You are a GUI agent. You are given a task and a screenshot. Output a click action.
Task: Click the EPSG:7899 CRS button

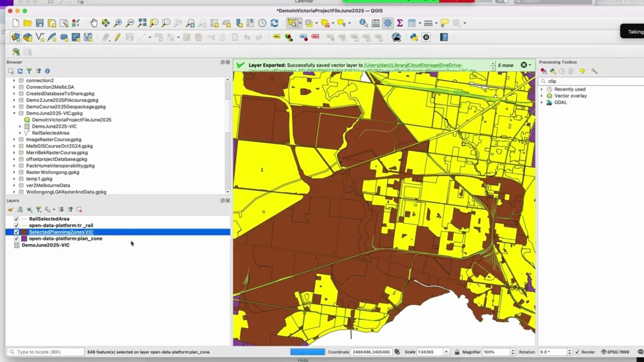point(614,352)
